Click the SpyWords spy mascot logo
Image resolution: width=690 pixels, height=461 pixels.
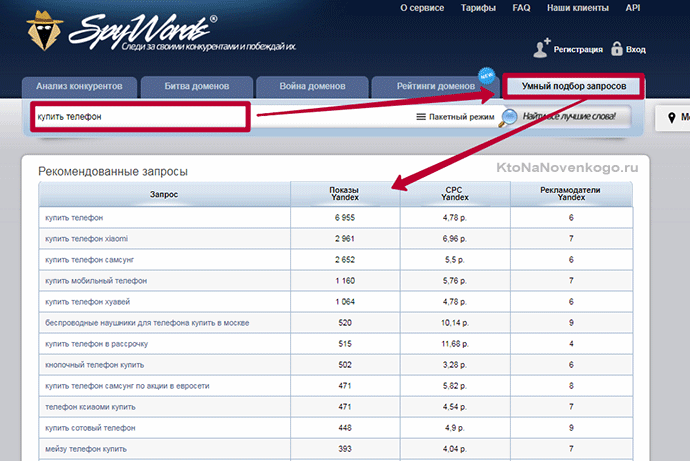click(44, 30)
